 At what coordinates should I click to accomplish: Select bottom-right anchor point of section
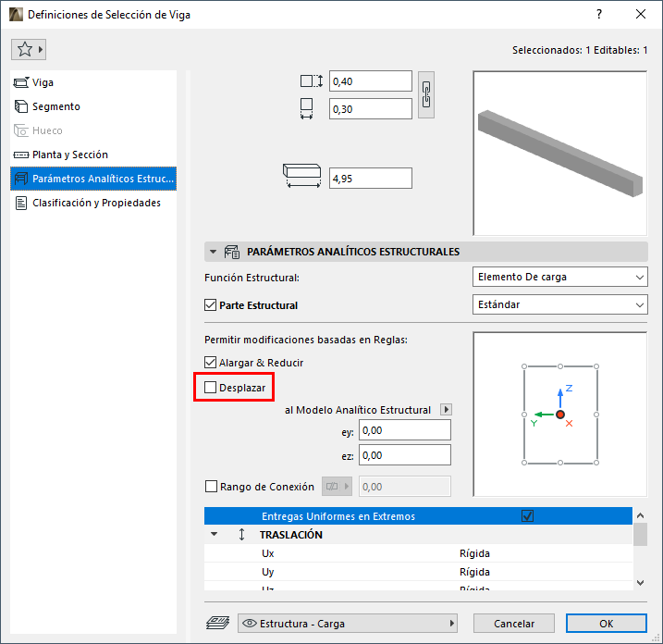tap(596, 463)
